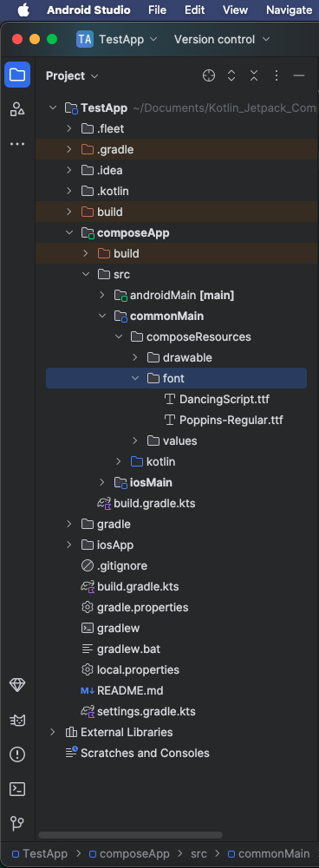Select the DancingScript.ttf file
Screen dimensions: 319x868
225,399
